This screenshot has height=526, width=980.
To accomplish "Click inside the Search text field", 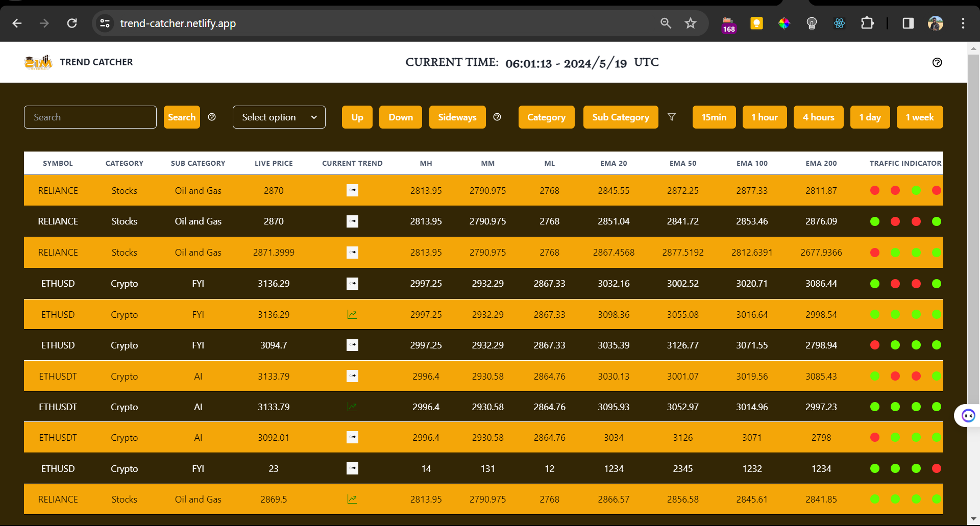I will [90, 117].
